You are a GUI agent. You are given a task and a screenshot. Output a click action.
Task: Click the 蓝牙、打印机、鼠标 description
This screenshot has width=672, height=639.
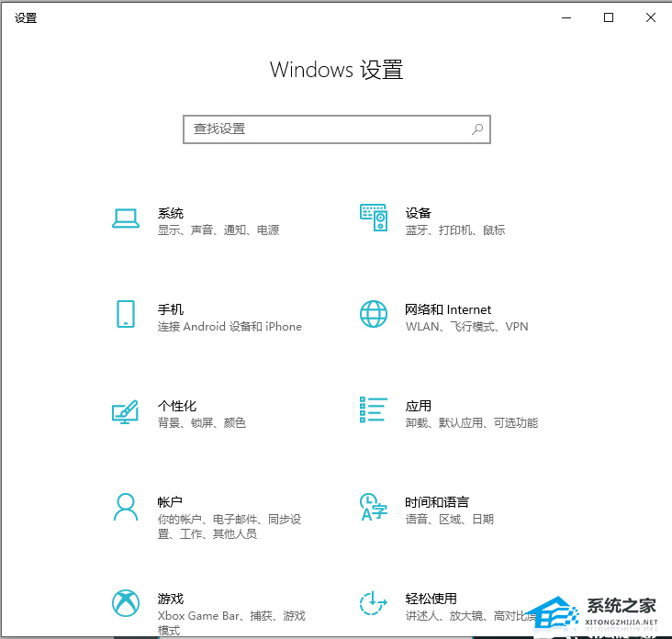[x=455, y=230]
